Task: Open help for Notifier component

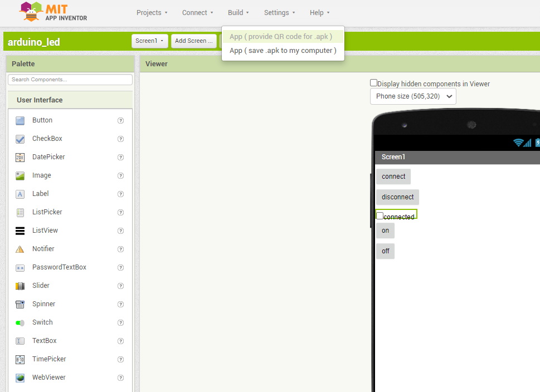Action: [120, 249]
